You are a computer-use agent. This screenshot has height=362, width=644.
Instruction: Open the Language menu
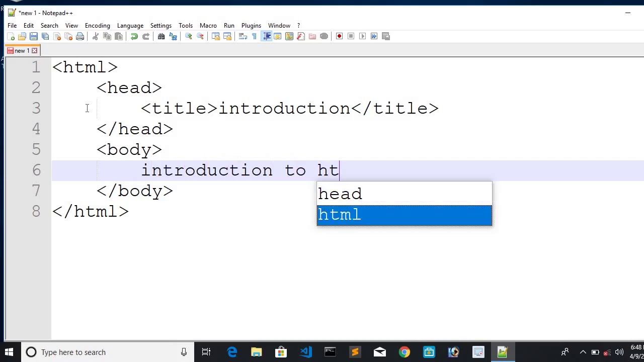pyautogui.click(x=130, y=26)
